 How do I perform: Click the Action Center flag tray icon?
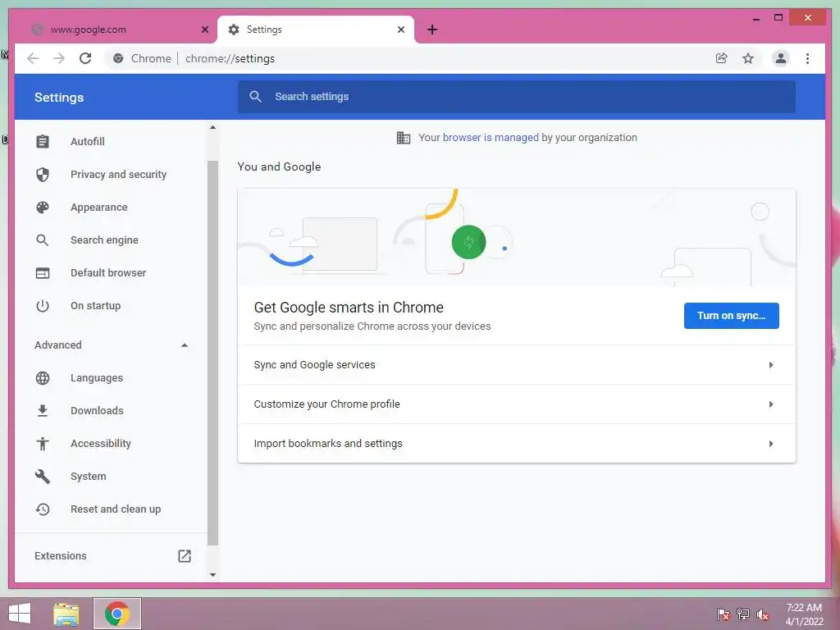pos(724,614)
